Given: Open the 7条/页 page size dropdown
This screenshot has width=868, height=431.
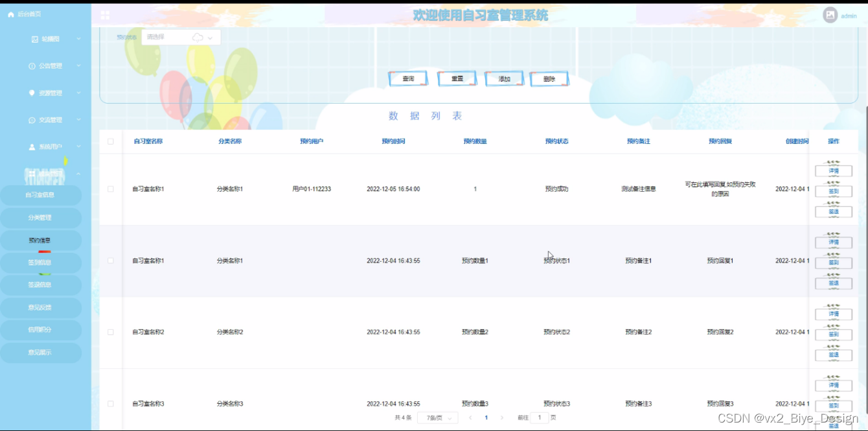Looking at the screenshot, I should pyautogui.click(x=438, y=418).
